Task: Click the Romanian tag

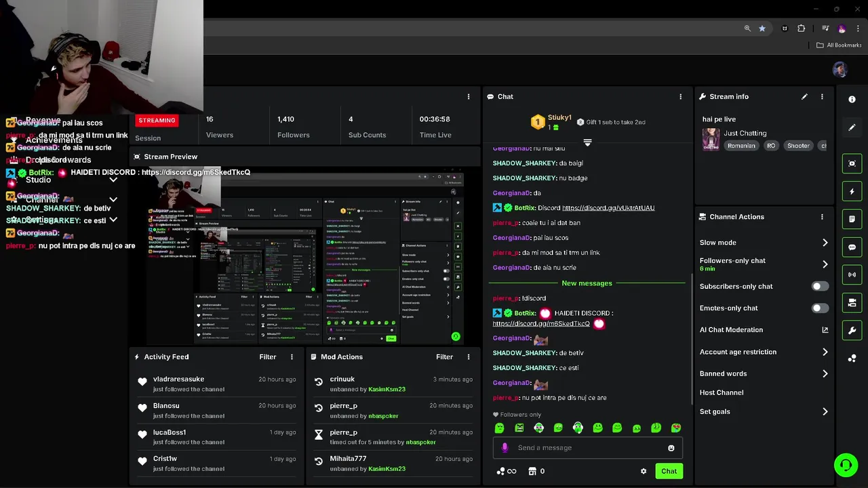Action: (x=741, y=146)
